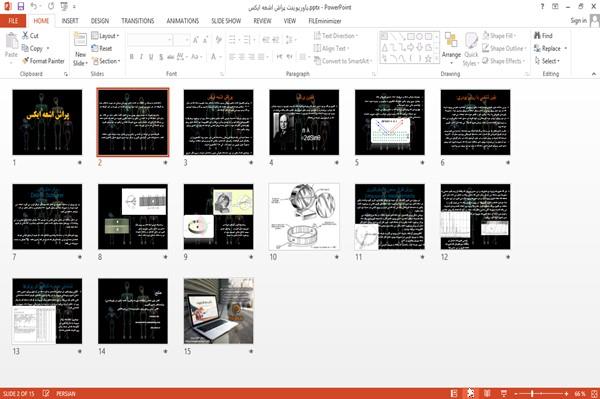Switch to the SLIDE SHOW tab
Viewport: 600px width, 399px height.
coord(226,21)
